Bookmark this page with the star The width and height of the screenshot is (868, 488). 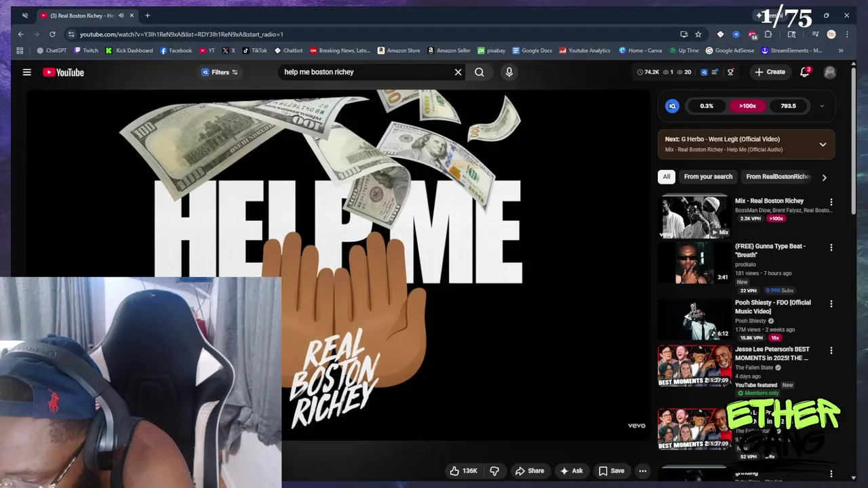click(698, 34)
